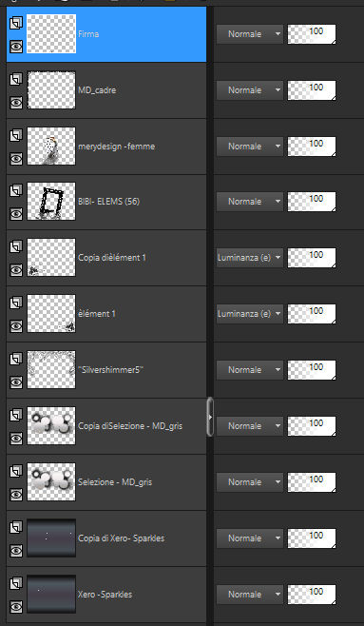The image size is (364, 626).
Task: Click opacity slider of BIBI- ELEMS (56) layer
Action: coord(312,202)
